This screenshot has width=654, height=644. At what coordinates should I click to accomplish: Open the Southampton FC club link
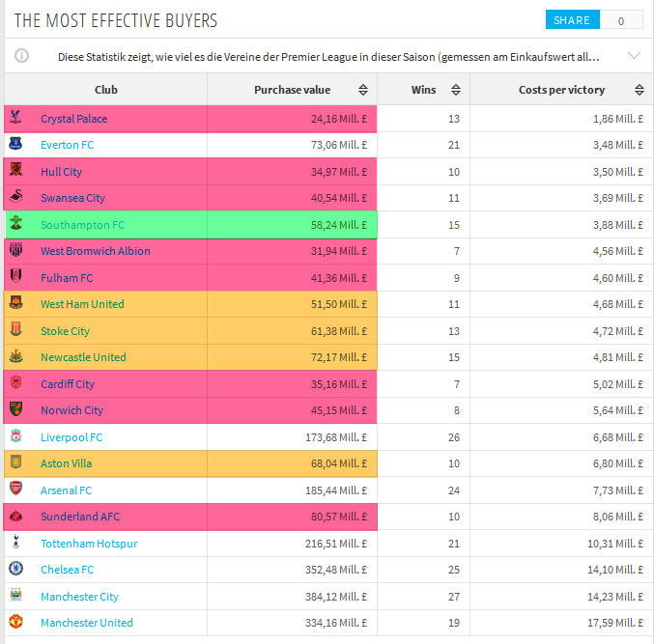point(82,225)
